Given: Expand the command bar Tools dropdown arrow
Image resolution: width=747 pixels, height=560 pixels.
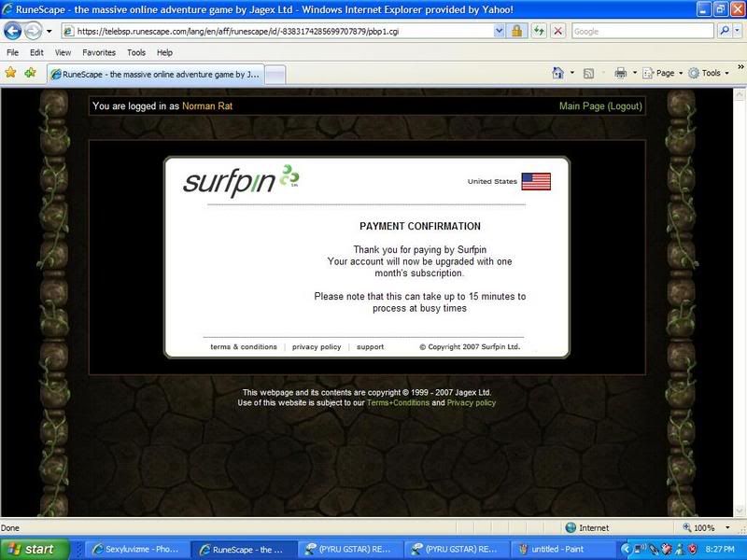Looking at the screenshot, I should pyautogui.click(x=727, y=73).
